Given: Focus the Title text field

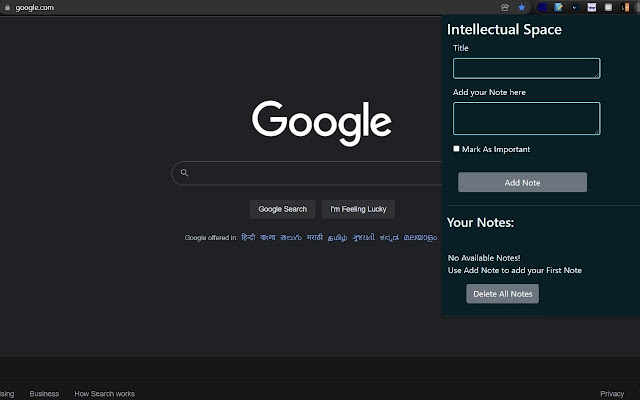Looking at the screenshot, I should coord(527,68).
